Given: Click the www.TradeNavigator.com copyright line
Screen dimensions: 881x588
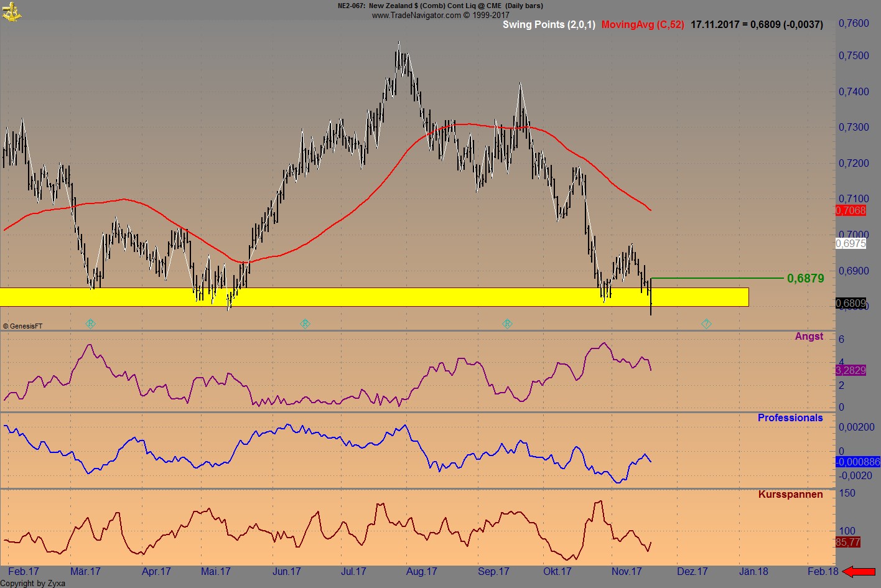Looking at the screenshot, I should (440, 15).
